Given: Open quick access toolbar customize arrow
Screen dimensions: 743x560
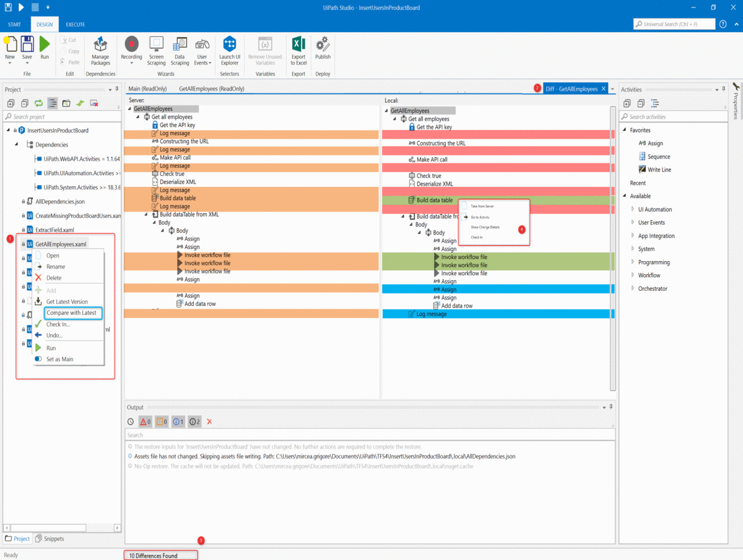Looking at the screenshot, I should (48, 7).
